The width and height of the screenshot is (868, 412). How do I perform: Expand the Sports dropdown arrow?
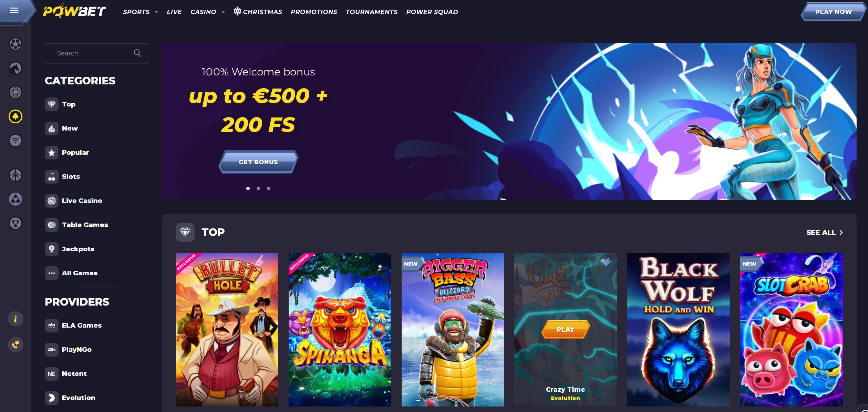click(x=156, y=12)
